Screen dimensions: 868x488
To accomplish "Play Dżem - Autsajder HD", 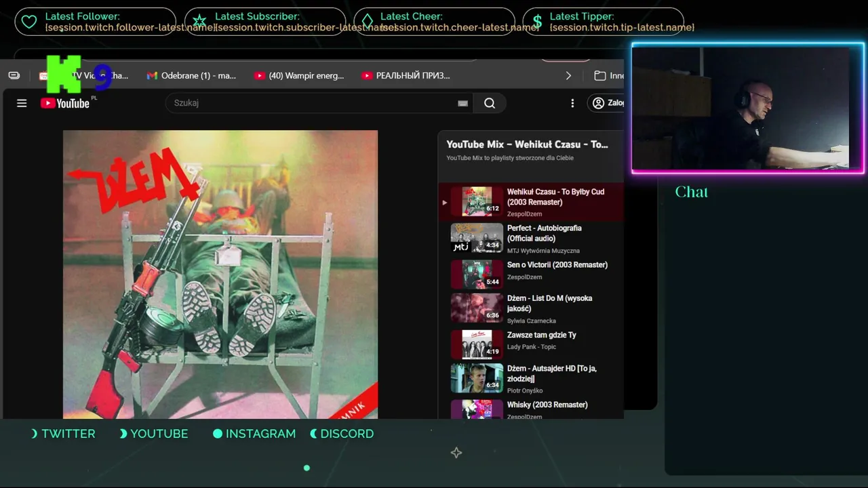I will [x=552, y=373].
